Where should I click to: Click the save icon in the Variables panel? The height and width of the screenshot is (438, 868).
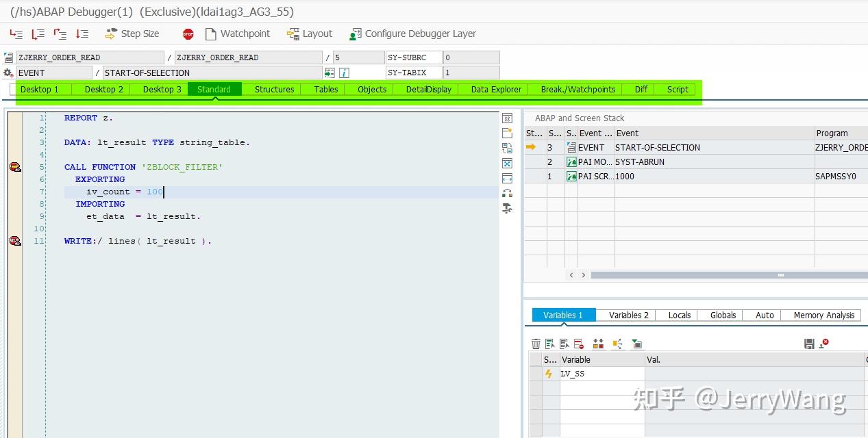(808, 343)
